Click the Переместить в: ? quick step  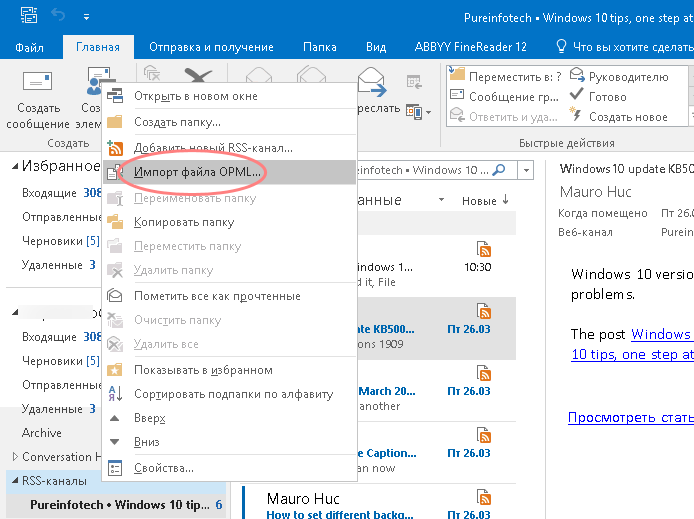click(x=506, y=77)
